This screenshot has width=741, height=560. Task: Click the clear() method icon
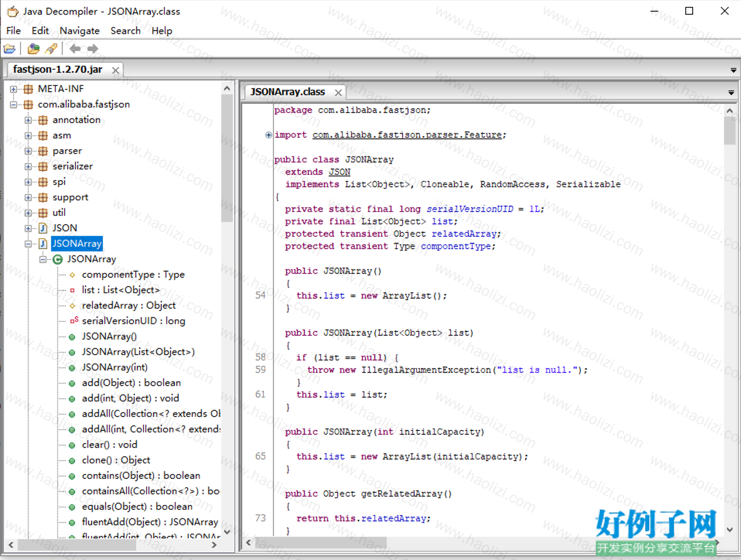pyautogui.click(x=72, y=445)
